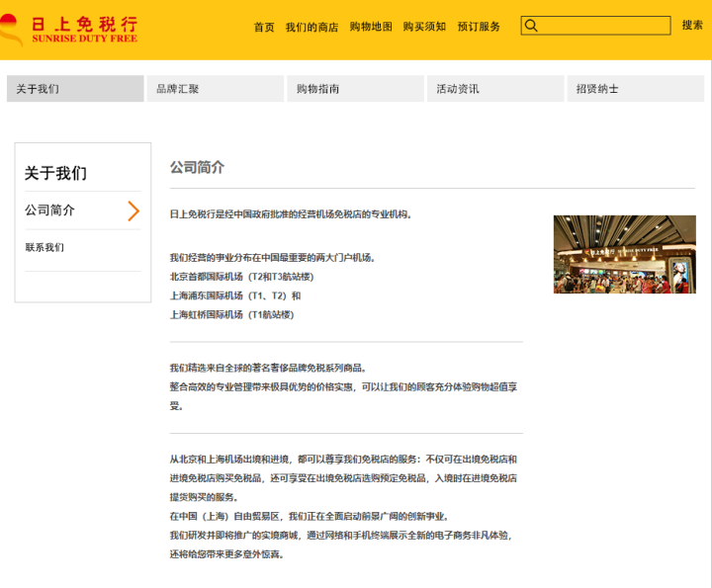Viewport: 712px width, 588px height.
Task: Select the 活动资讯 tab
Action: (494, 89)
